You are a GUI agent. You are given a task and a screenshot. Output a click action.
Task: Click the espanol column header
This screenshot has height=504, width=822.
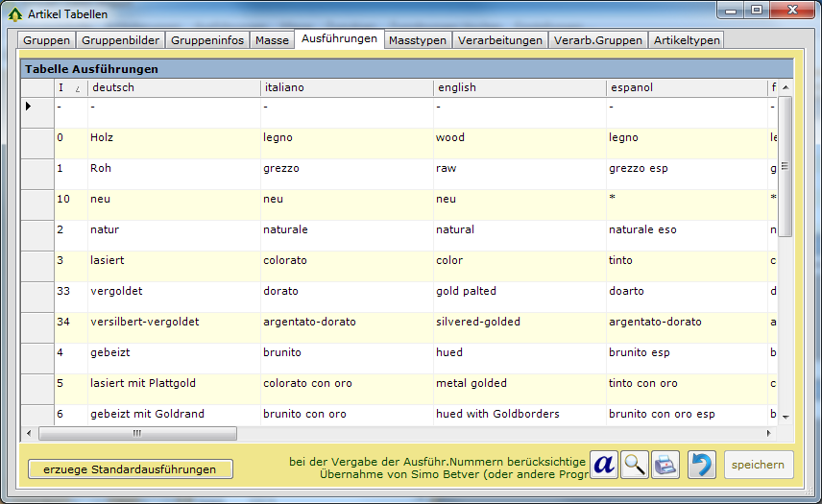684,87
